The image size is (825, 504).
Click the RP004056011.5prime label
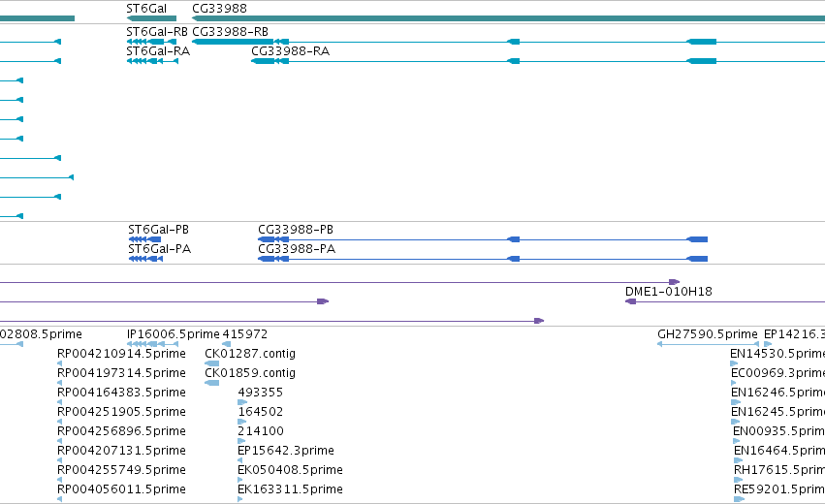pos(121,489)
